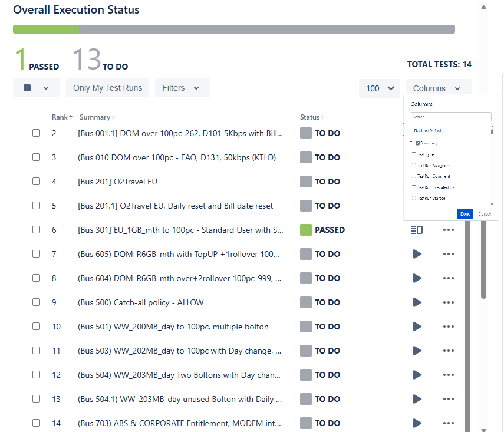Click the grey TO DO status square for Bus 201
This screenshot has width=504, height=432.
(305, 182)
